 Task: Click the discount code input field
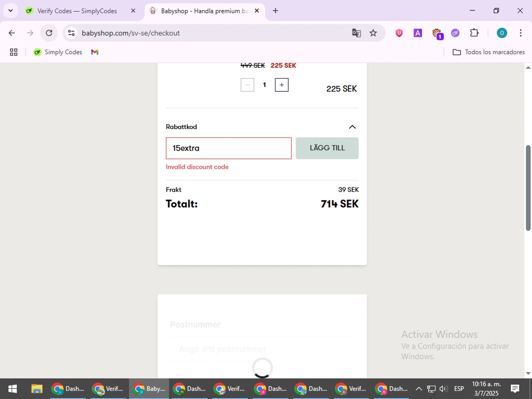tap(229, 148)
